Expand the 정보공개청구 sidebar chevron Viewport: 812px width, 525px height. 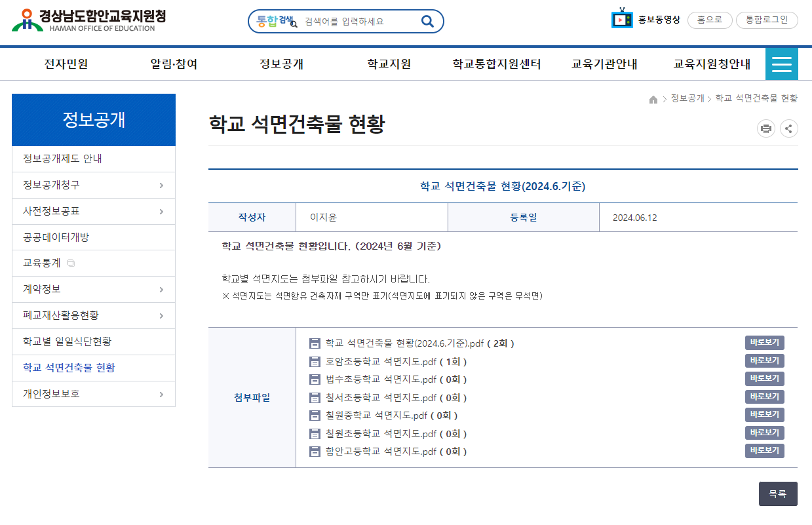coord(161,185)
